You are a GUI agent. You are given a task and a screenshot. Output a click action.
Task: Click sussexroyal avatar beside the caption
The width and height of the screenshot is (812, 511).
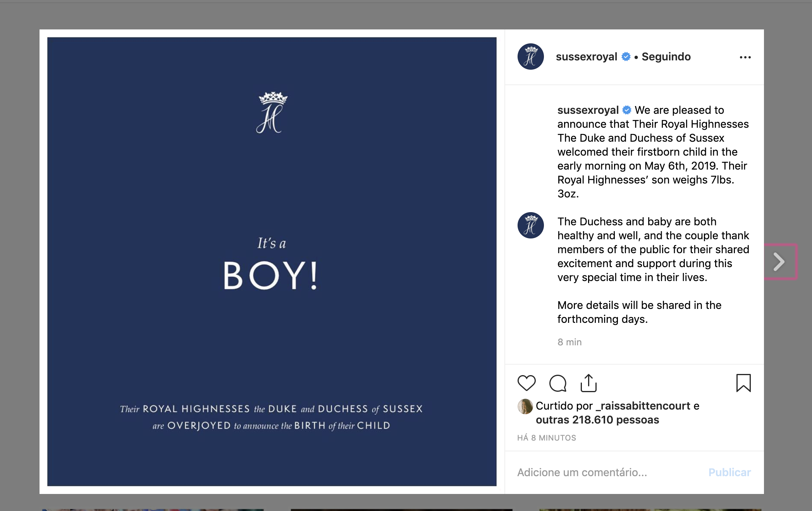[531, 225]
